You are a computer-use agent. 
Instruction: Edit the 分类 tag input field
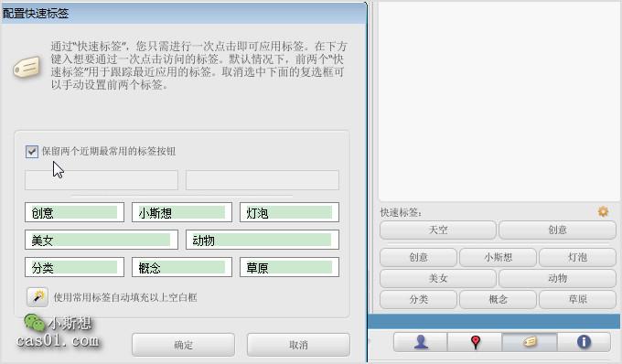(x=75, y=267)
